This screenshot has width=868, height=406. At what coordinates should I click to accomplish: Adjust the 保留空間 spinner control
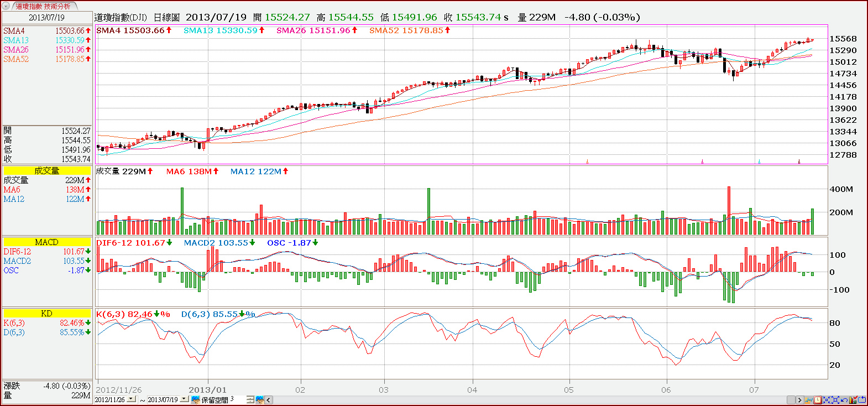[250, 399]
